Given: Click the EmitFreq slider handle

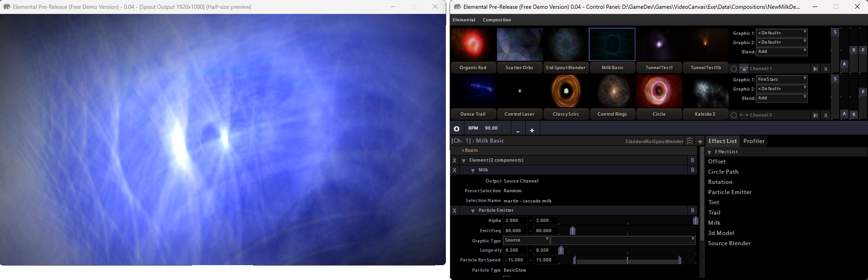Looking at the screenshot, I should click(572, 231).
